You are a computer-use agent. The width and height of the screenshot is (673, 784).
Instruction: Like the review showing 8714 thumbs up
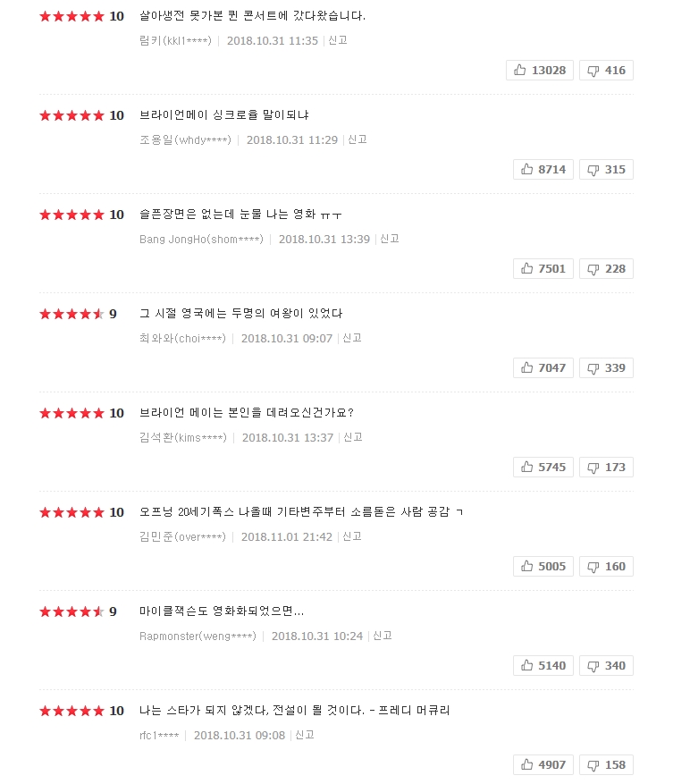coord(543,170)
